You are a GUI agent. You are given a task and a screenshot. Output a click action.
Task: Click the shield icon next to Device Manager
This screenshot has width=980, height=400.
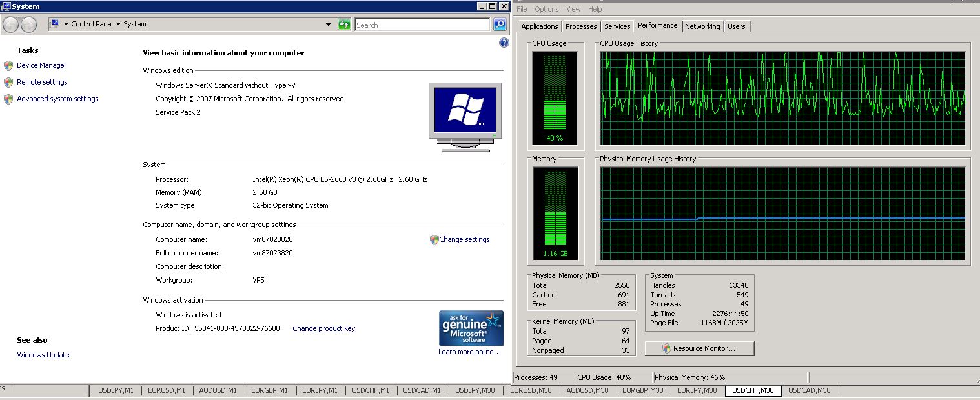point(8,65)
